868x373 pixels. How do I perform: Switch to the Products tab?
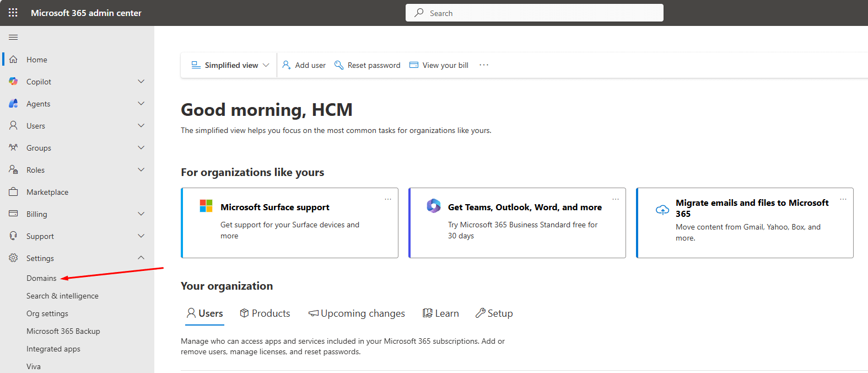(265, 313)
